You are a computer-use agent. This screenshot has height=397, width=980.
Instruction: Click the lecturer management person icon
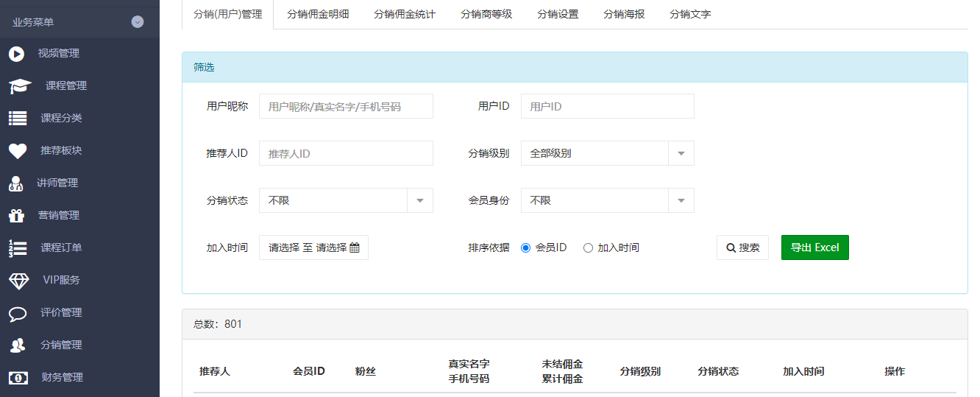15,183
